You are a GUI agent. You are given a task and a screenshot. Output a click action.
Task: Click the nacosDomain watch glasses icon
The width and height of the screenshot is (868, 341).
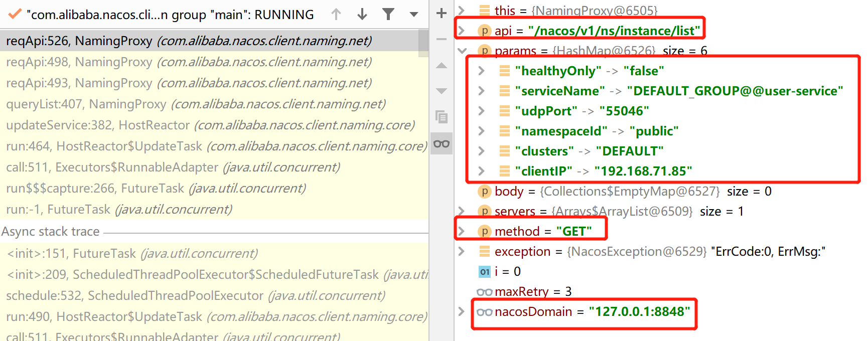[x=484, y=311]
